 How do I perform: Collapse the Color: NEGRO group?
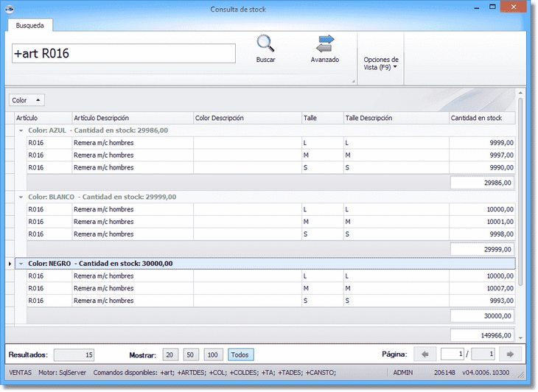(21, 263)
